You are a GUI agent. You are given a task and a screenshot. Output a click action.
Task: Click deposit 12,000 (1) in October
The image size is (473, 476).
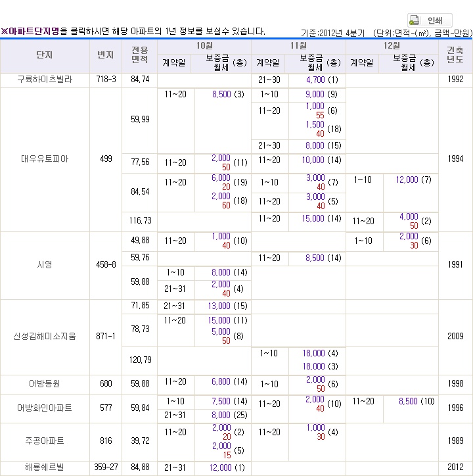[x=227, y=468]
